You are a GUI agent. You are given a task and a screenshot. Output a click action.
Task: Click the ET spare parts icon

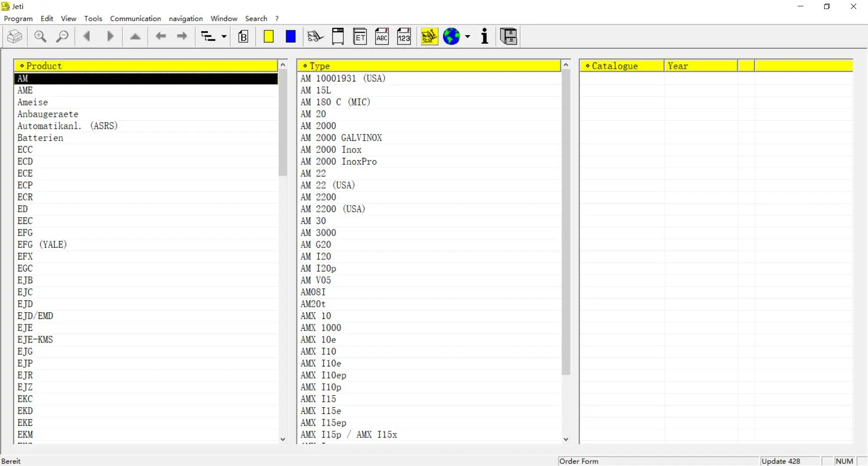pos(360,36)
